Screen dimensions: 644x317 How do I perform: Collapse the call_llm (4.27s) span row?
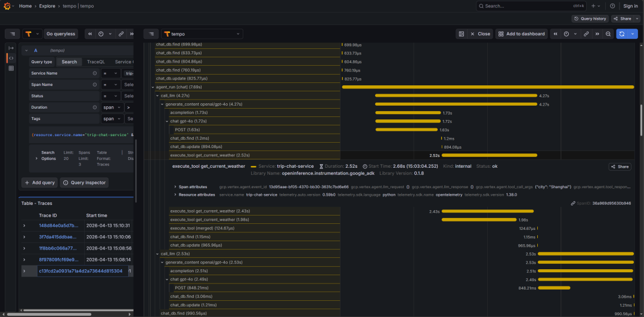[157, 96]
